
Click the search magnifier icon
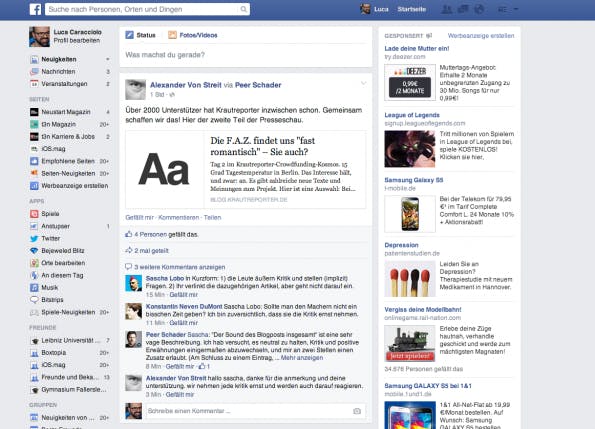pyautogui.click(x=243, y=9)
